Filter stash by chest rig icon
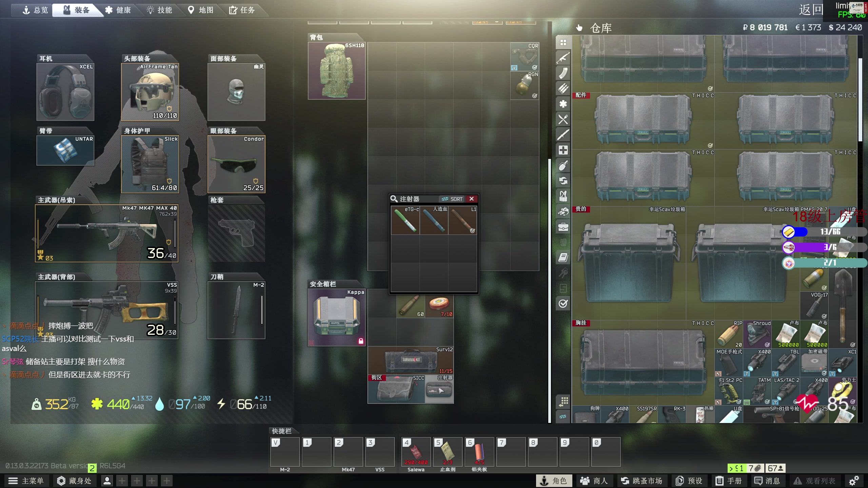868x488 pixels. (x=563, y=196)
